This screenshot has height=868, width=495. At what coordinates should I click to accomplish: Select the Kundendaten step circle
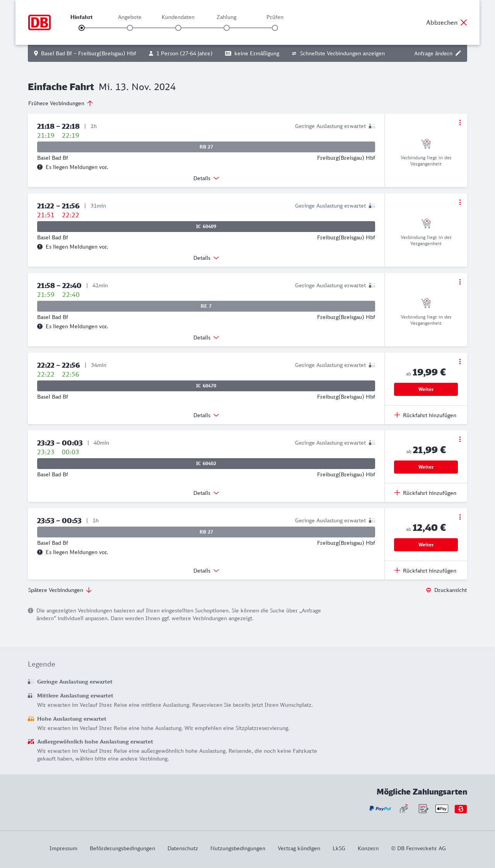point(178,28)
